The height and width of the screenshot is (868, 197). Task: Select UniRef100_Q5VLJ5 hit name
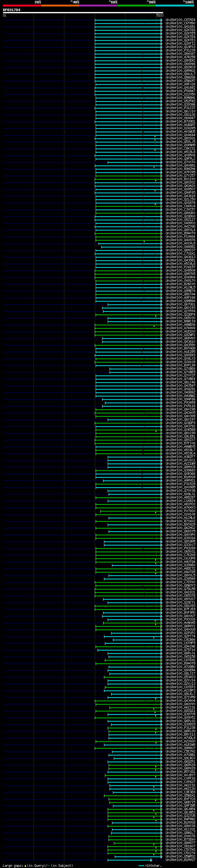[x=180, y=142]
